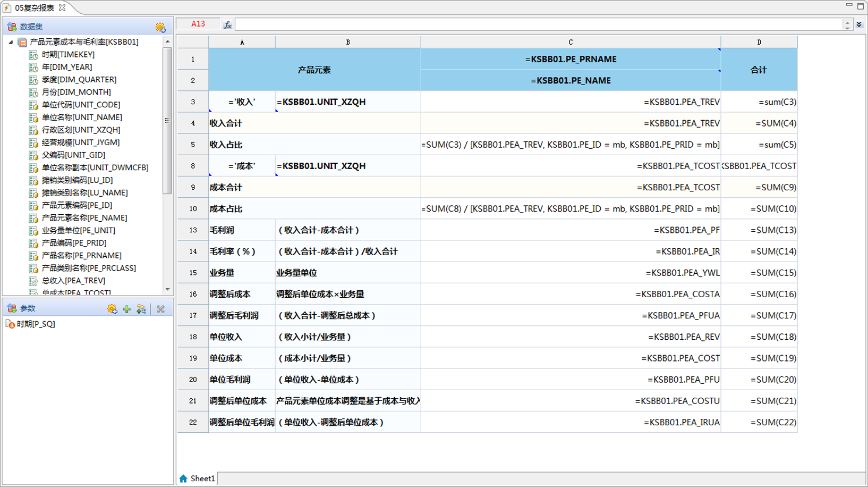The image size is (868, 487).
Task: Open the Sheet1 sheet tab
Action: [202, 478]
